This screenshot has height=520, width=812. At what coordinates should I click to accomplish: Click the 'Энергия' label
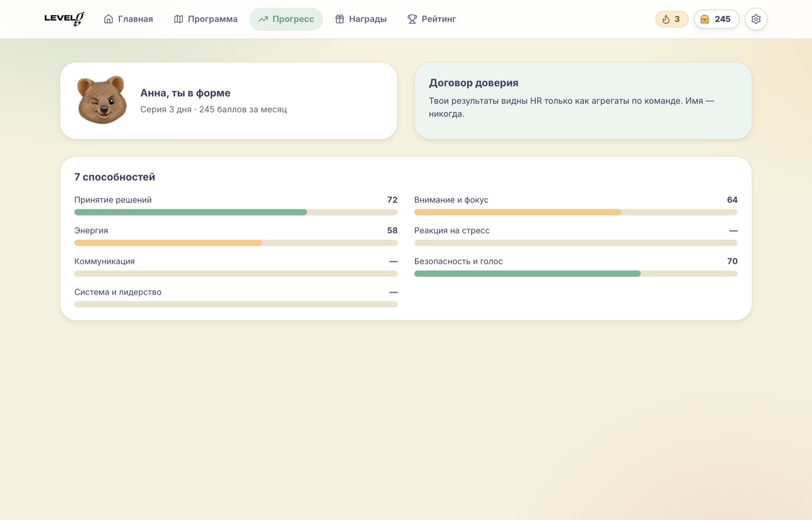click(91, 230)
